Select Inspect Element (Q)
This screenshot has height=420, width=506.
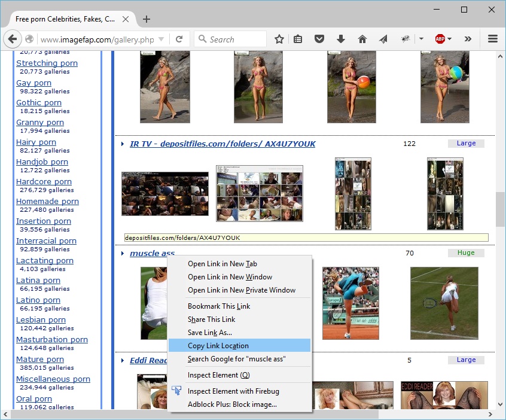click(239, 376)
